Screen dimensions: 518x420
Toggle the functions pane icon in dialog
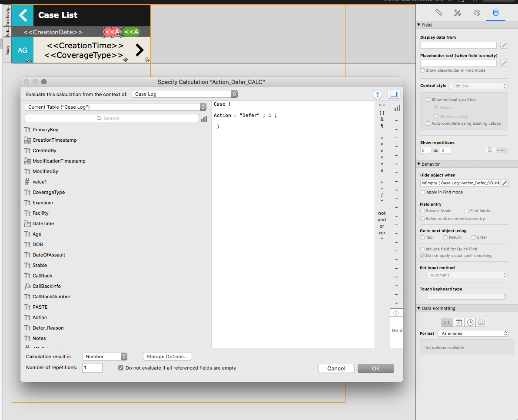(395, 94)
